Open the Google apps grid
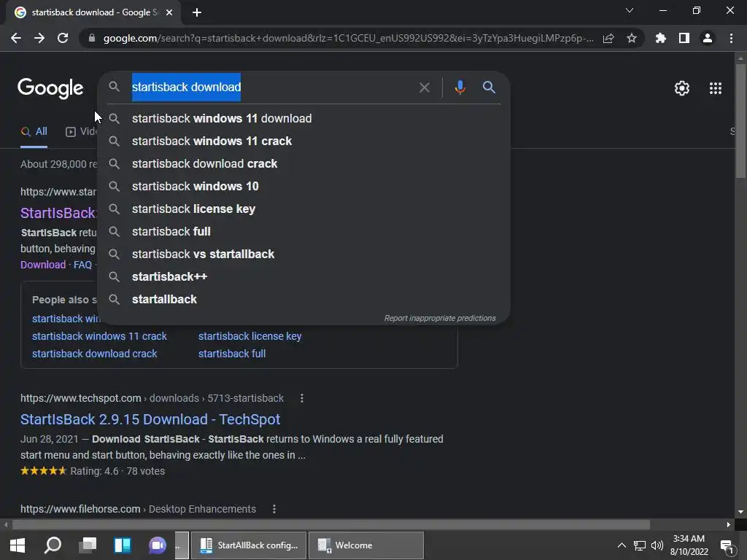The height and width of the screenshot is (560, 747). (716, 88)
